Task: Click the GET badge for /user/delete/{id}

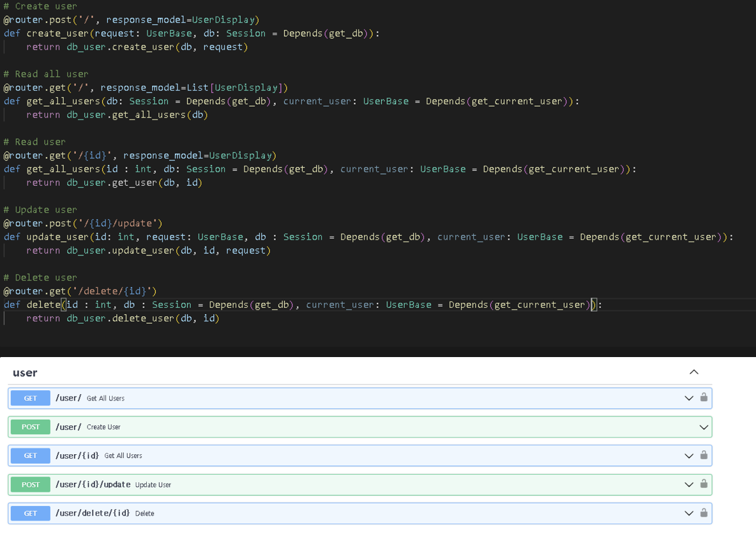Action: 31,513
